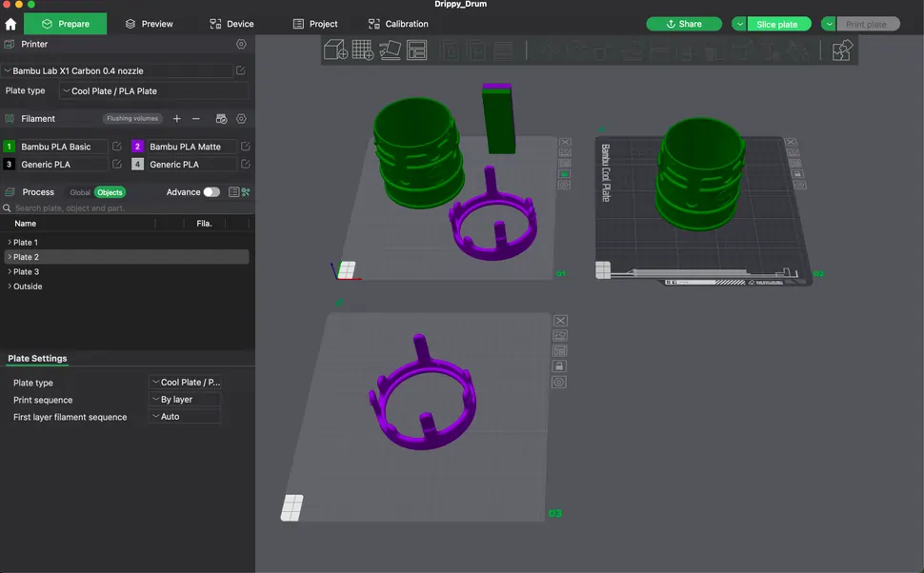Open printer settings gear icon
The height and width of the screenshot is (573, 924).
(x=241, y=44)
